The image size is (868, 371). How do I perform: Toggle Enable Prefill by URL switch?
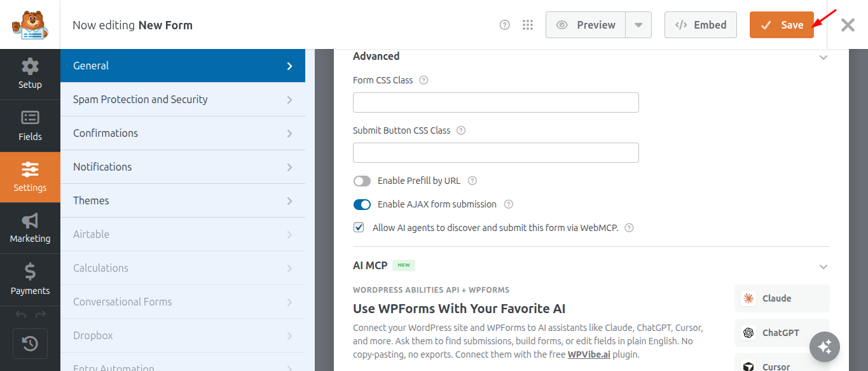click(x=362, y=181)
